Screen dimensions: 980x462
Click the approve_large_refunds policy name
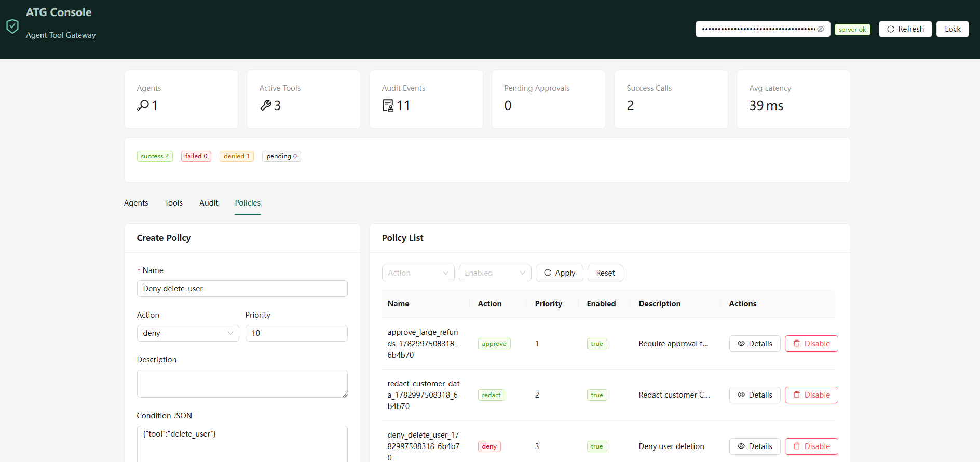[423, 344]
